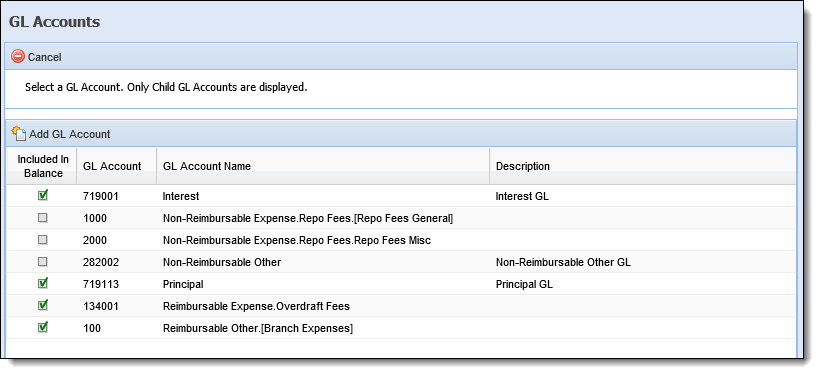The width and height of the screenshot is (819, 374).
Task: Select Non-Reimbursable Other account name
Action: coord(222,262)
